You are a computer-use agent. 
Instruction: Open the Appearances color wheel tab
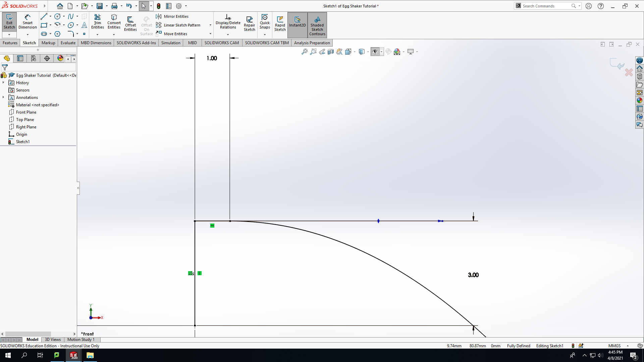[60, 58]
